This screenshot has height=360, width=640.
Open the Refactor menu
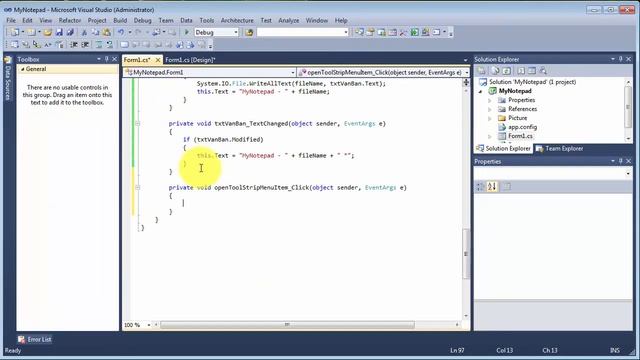tap(70, 20)
